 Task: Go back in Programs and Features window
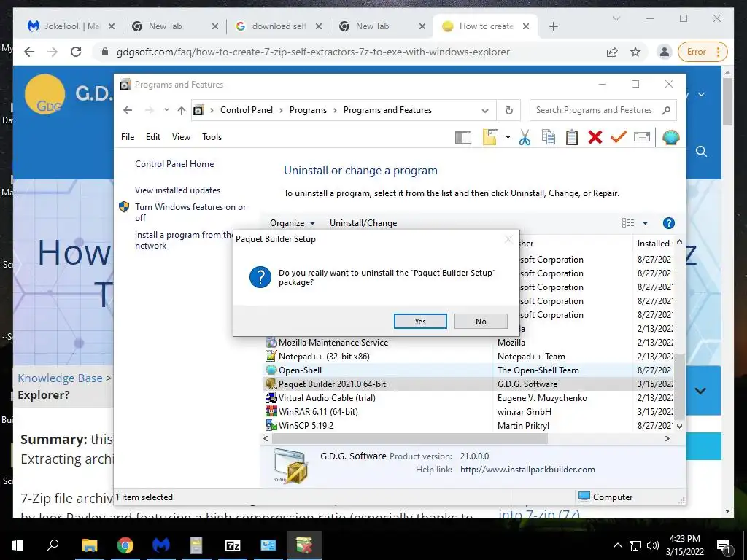128,110
